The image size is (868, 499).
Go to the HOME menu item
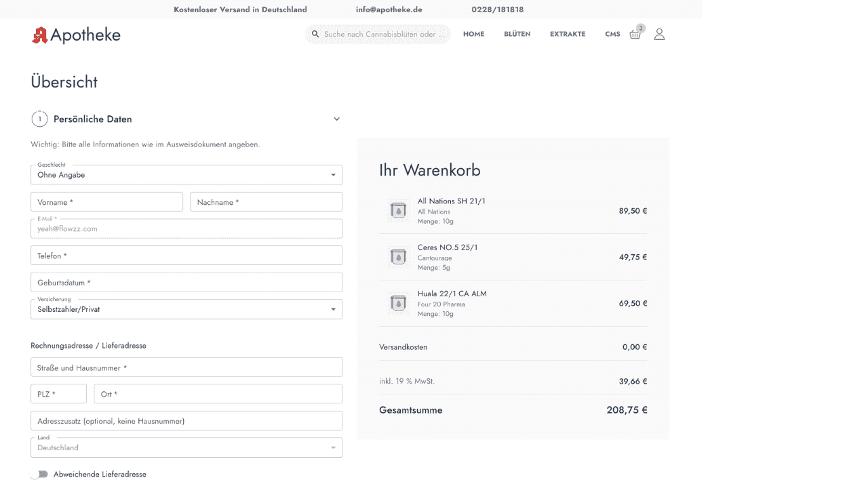coord(473,34)
